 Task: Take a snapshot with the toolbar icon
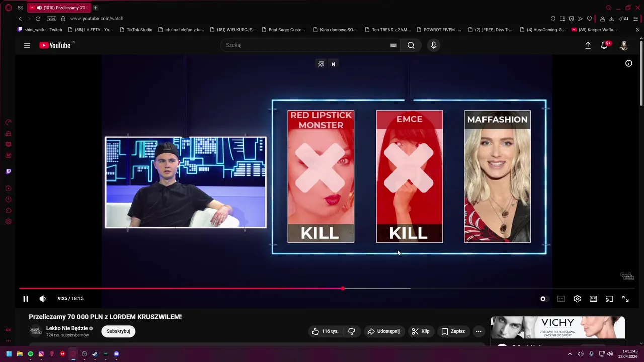(x=562, y=19)
